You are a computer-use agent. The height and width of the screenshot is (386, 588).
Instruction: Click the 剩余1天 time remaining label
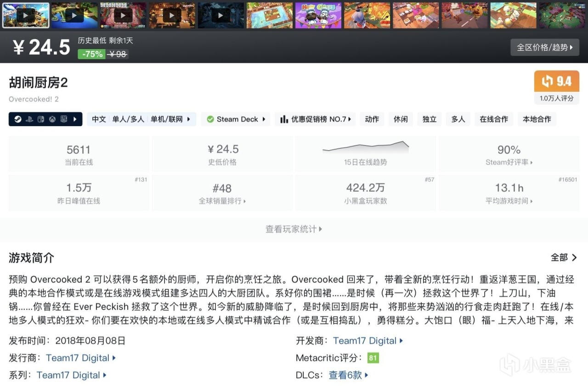[x=121, y=41]
